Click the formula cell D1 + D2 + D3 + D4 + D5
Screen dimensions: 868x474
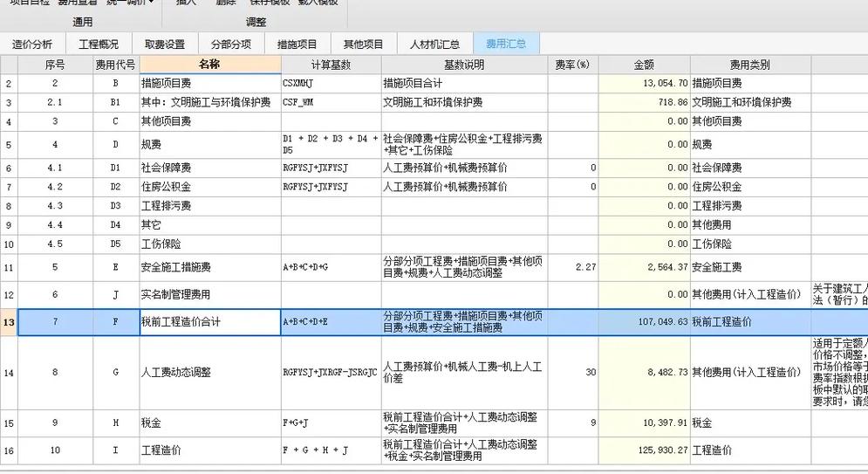point(331,145)
